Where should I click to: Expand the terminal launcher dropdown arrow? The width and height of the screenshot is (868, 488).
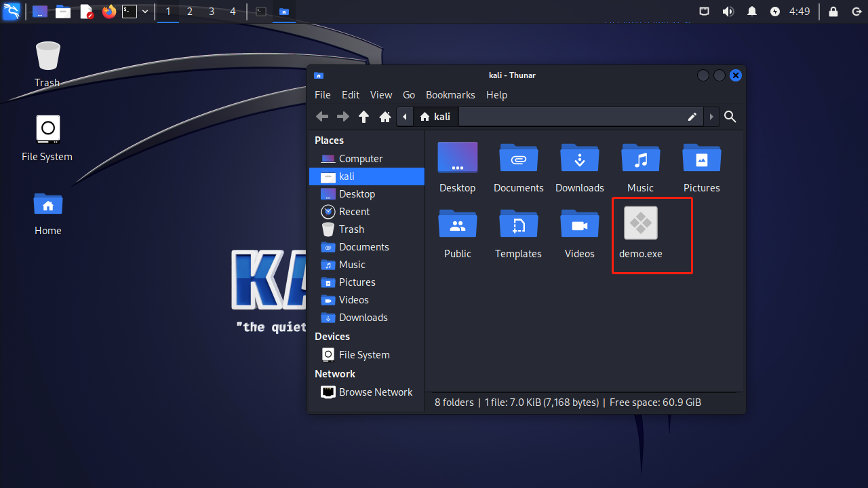tap(145, 12)
